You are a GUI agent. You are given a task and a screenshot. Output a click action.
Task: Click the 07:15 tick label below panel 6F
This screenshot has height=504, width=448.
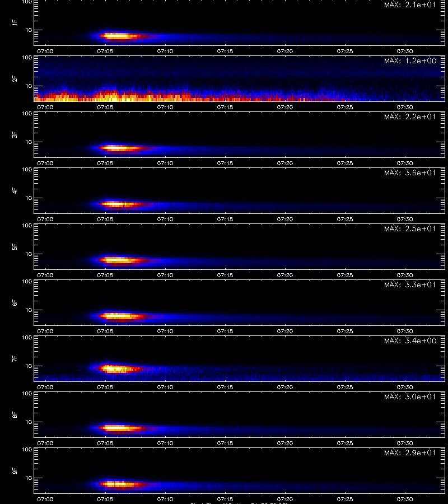[x=225, y=331]
